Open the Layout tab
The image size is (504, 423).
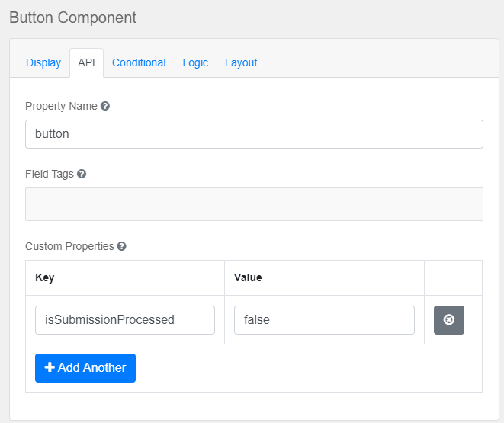(x=241, y=62)
